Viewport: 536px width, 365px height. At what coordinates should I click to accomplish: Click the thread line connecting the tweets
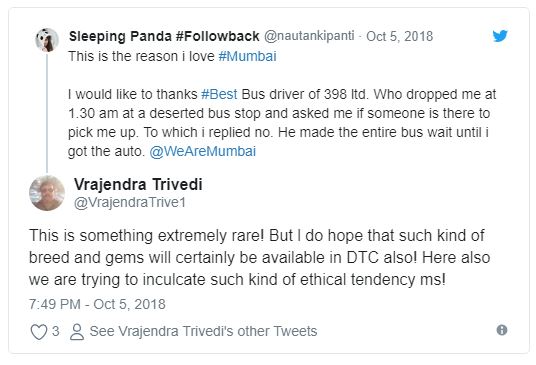pyautogui.click(x=47, y=113)
